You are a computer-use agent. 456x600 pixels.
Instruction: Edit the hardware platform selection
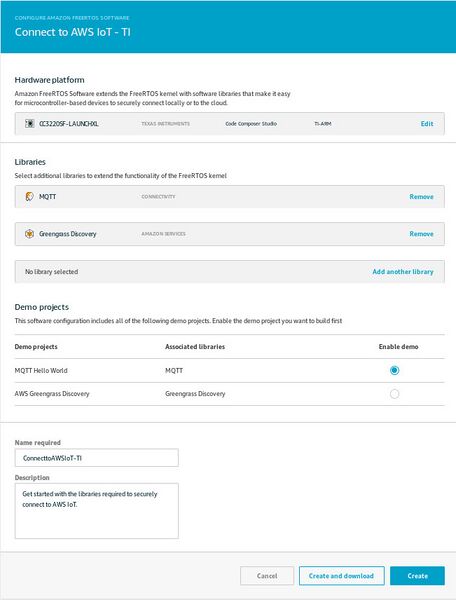[x=427, y=124]
